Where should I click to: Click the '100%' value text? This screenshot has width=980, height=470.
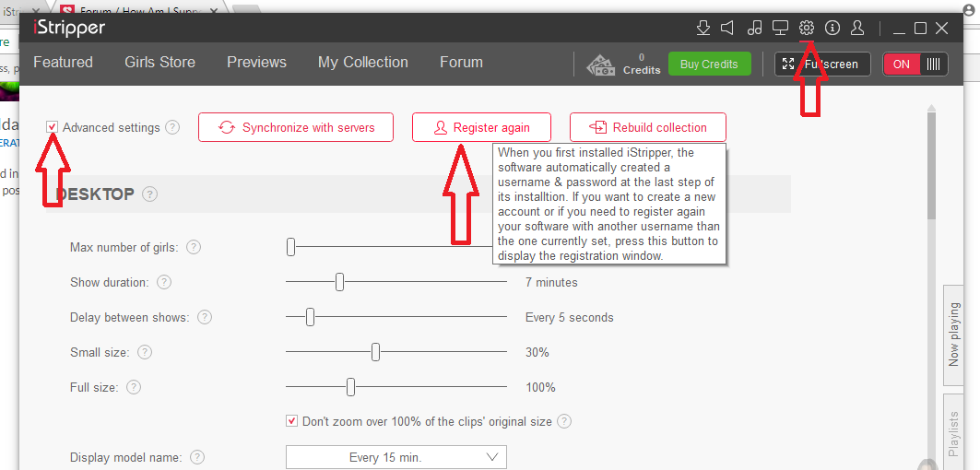[x=540, y=387]
